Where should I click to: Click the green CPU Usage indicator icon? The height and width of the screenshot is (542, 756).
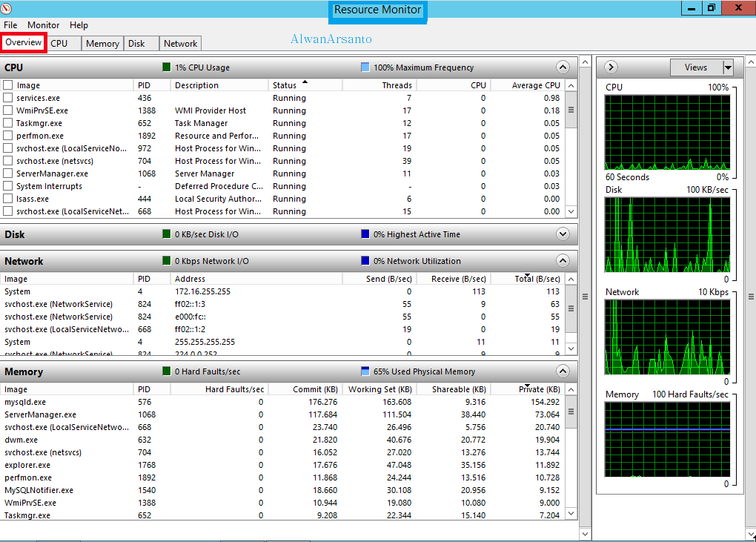pos(166,67)
